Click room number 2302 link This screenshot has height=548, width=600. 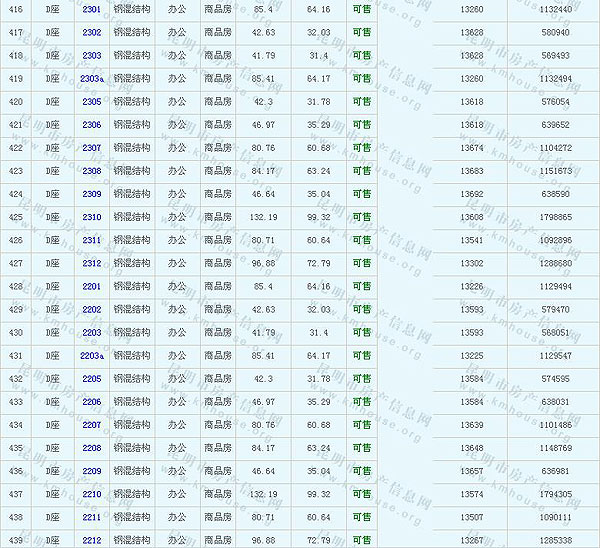(x=91, y=32)
